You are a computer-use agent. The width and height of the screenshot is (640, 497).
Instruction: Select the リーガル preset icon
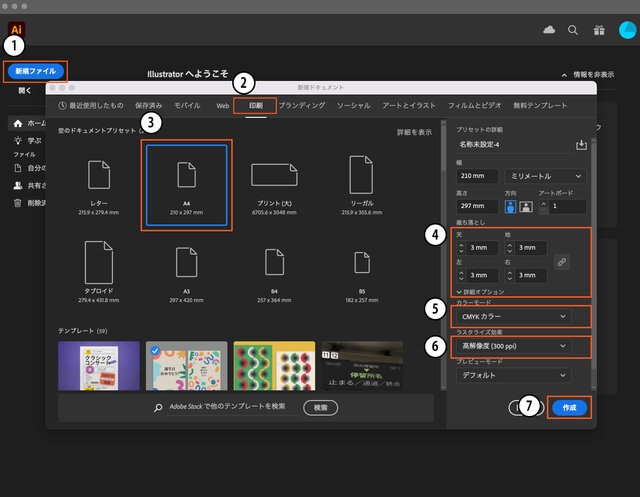pyautogui.click(x=361, y=175)
